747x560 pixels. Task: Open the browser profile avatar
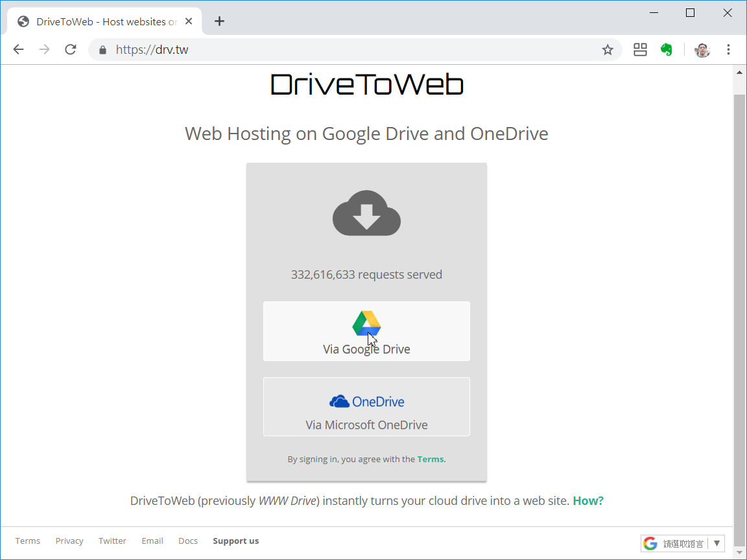click(702, 49)
